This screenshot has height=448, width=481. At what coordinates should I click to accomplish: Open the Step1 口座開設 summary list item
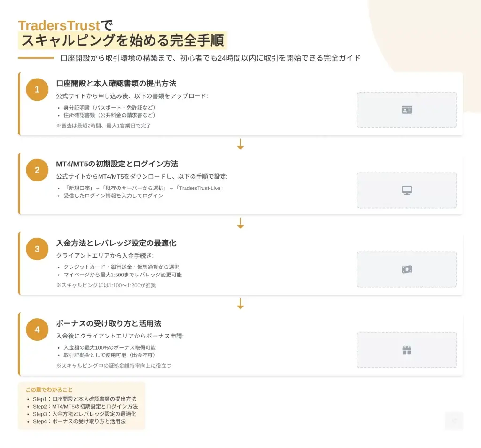85,399
